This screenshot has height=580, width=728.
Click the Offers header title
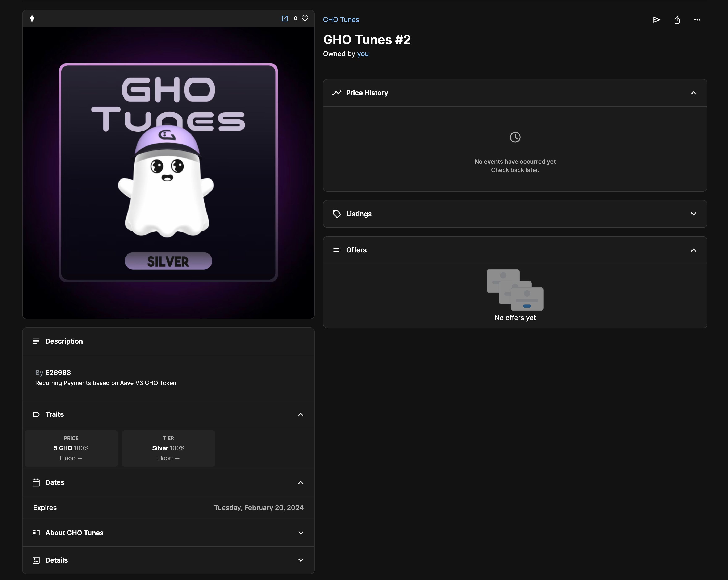[356, 250]
